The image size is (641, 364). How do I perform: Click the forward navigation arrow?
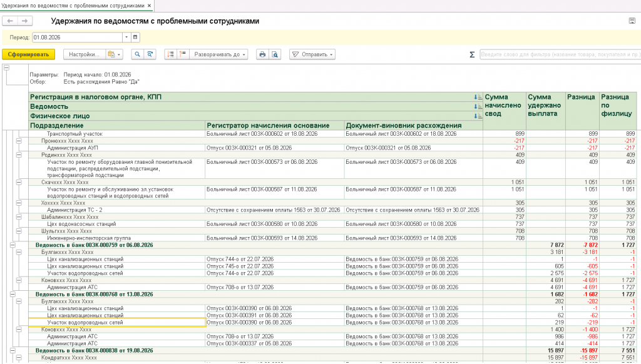tap(25, 21)
